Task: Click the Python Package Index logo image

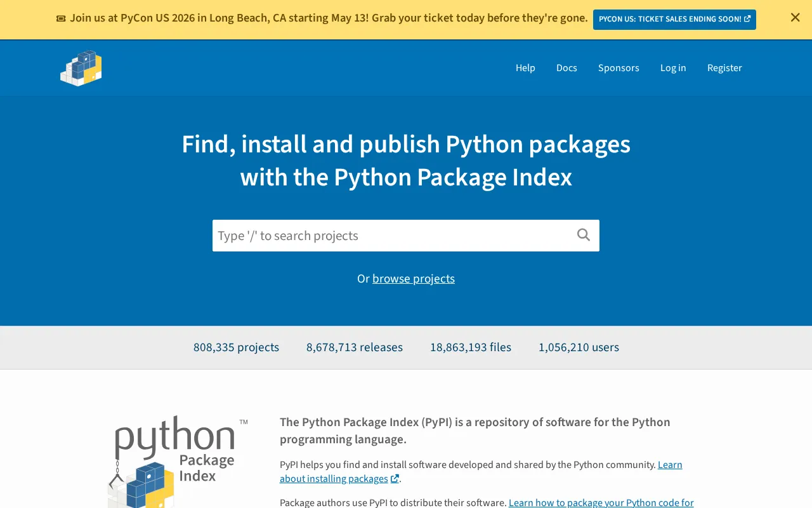Action: point(178,462)
